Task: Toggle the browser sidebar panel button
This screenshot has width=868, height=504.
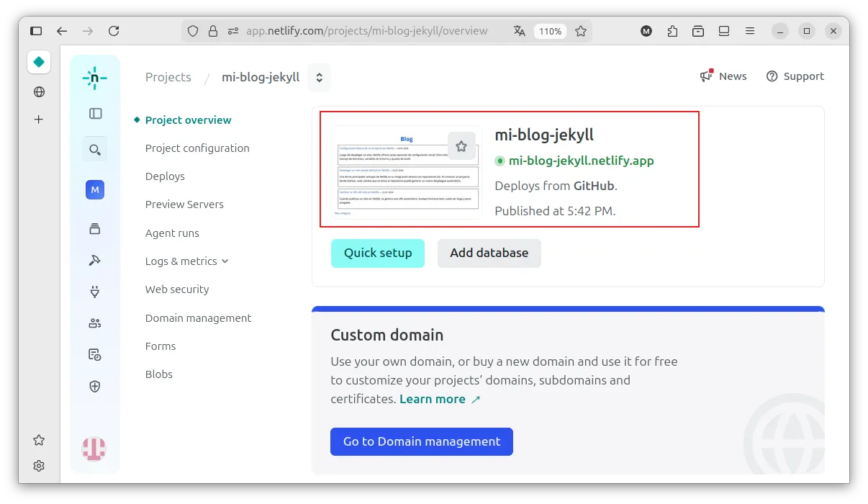Action: coord(36,31)
